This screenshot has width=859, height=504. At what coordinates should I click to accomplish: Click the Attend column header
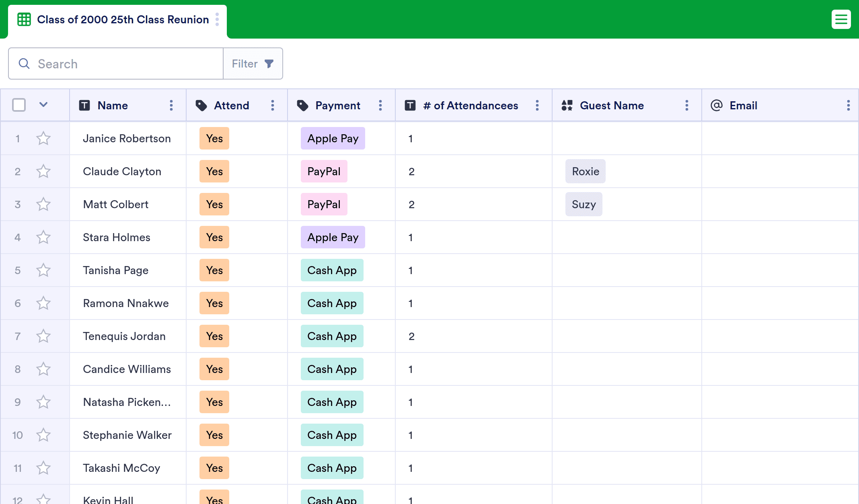pyautogui.click(x=237, y=105)
